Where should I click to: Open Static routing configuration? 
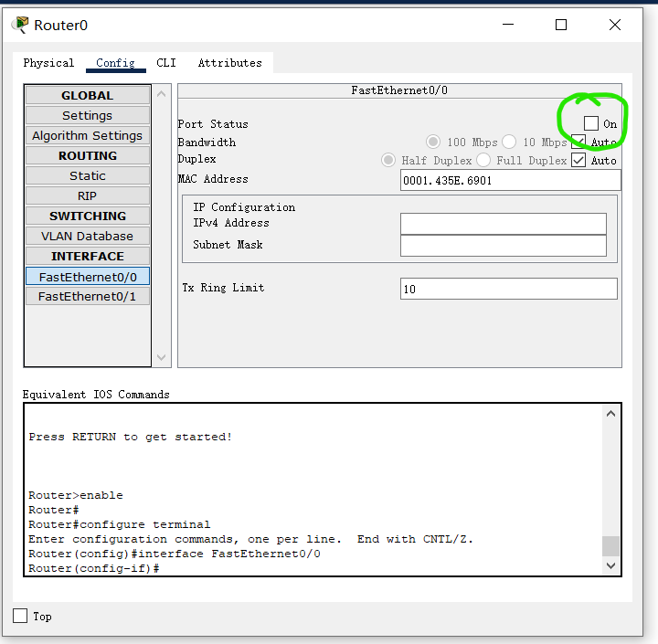tap(88, 175)
